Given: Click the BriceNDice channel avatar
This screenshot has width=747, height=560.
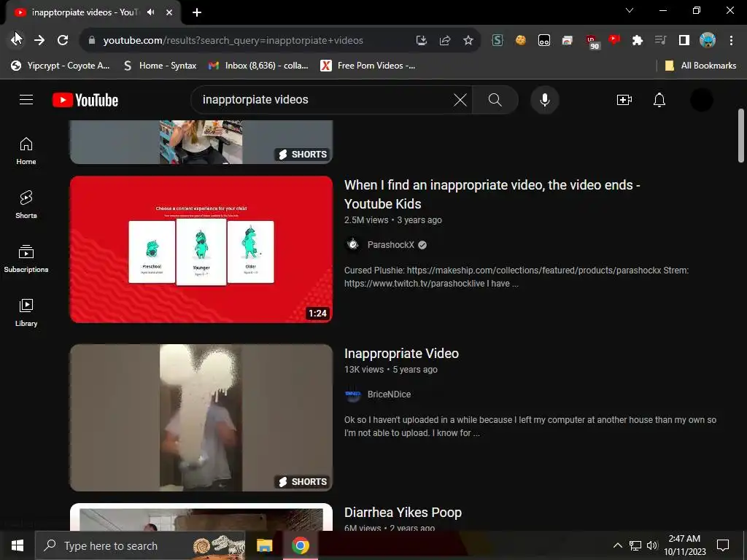Looking at the screenshot, I should (x=352, y=394).
